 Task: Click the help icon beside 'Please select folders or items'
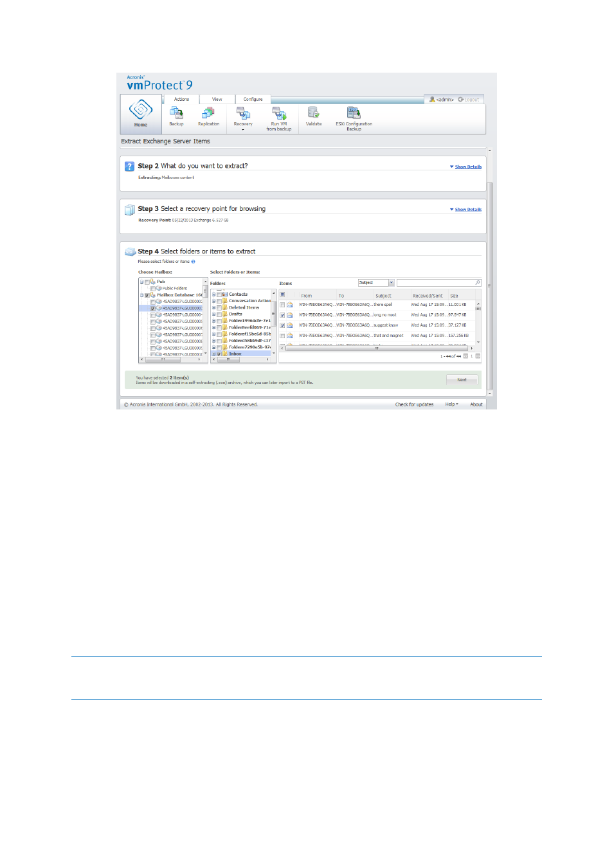click(x=193, y=262)
